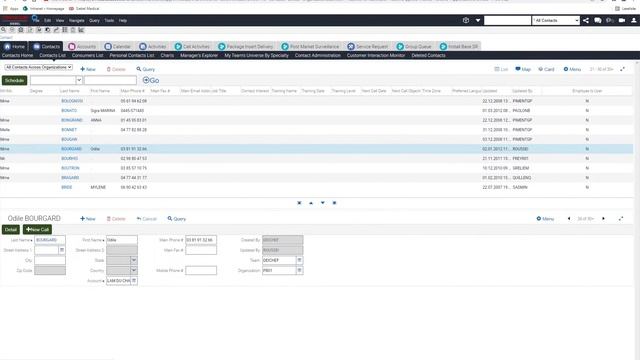Image resolution: width=640 pixels, height=360 pixels.
Task: Open the Help menu
Action: 123,20
